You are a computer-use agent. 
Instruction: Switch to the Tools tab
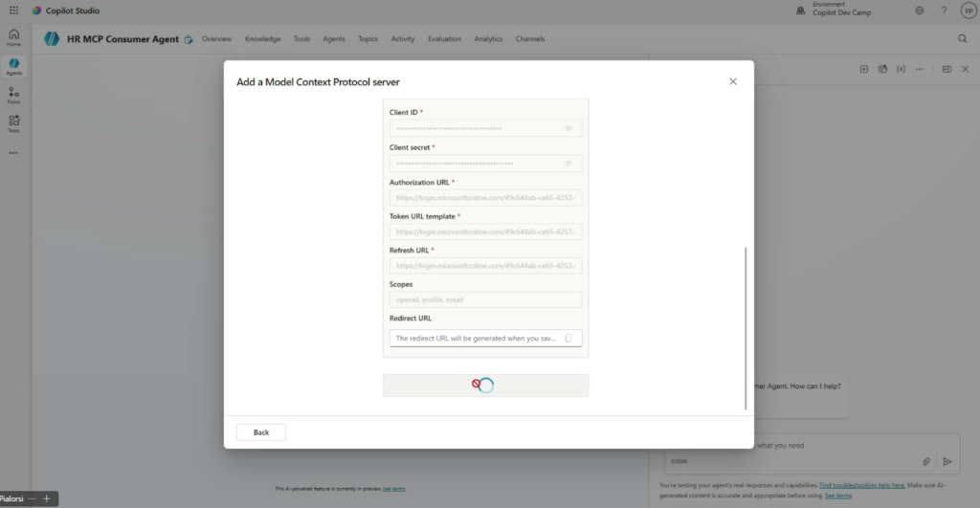[x=301, y=38]
